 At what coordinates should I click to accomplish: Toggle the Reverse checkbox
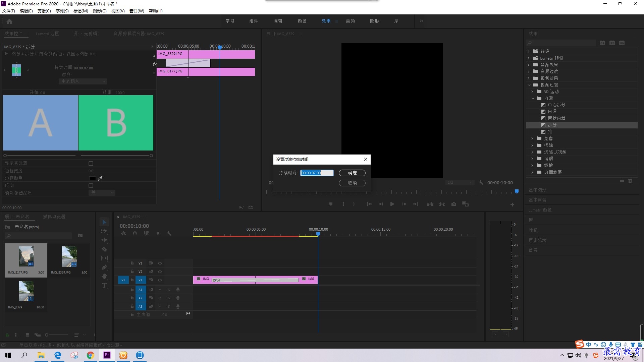click(x=91, y=186)
